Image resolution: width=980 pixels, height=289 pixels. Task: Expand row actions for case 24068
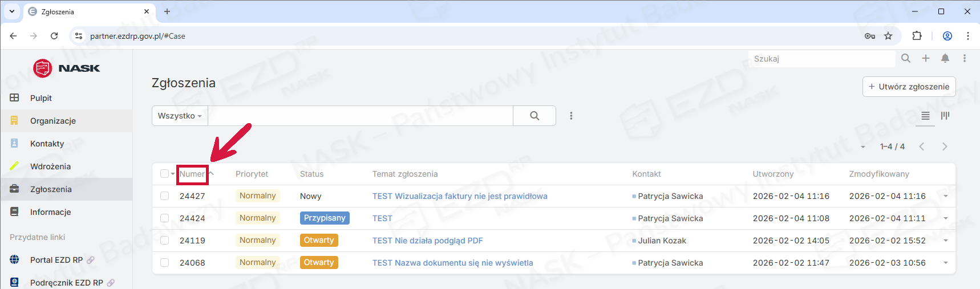click(x=946, y=263)
